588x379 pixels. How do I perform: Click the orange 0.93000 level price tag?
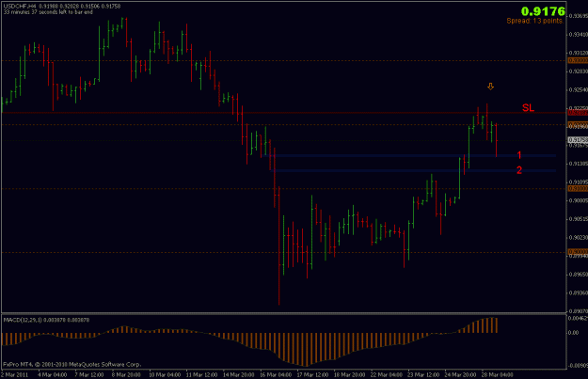(x=578, y=60)
